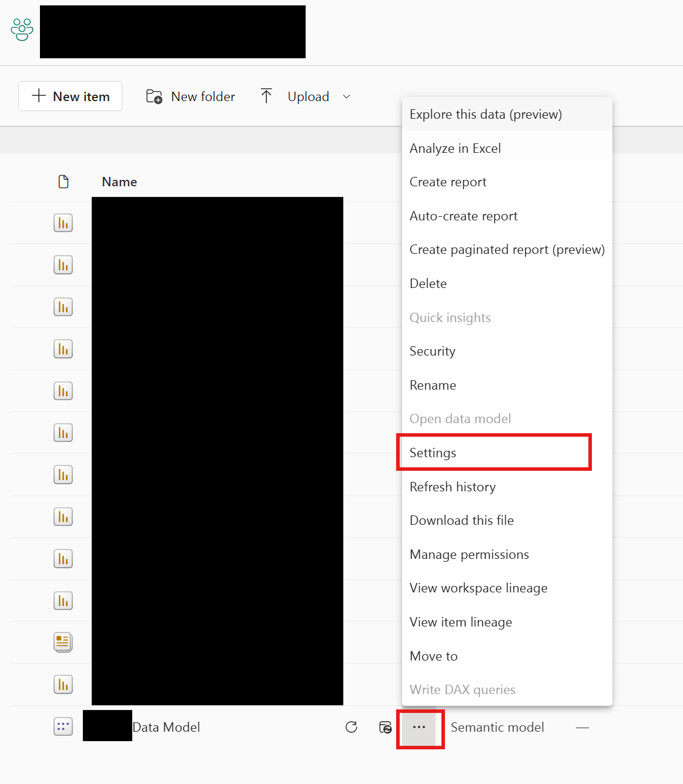
Task: Click the last report icon above Data Model
Action: pyautogui.click(x=63, y=684)
